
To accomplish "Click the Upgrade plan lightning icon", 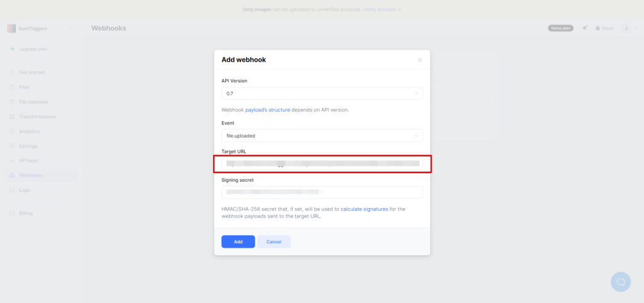I will [13, 49].
